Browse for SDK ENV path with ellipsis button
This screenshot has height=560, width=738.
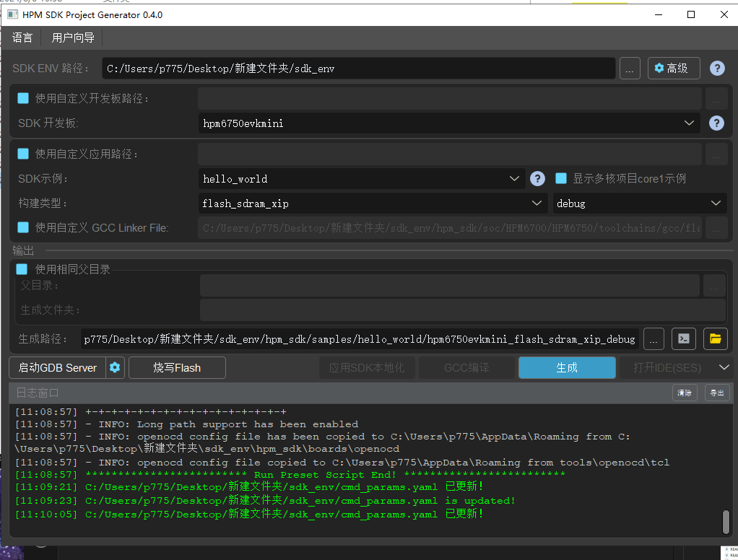[630, 69]
